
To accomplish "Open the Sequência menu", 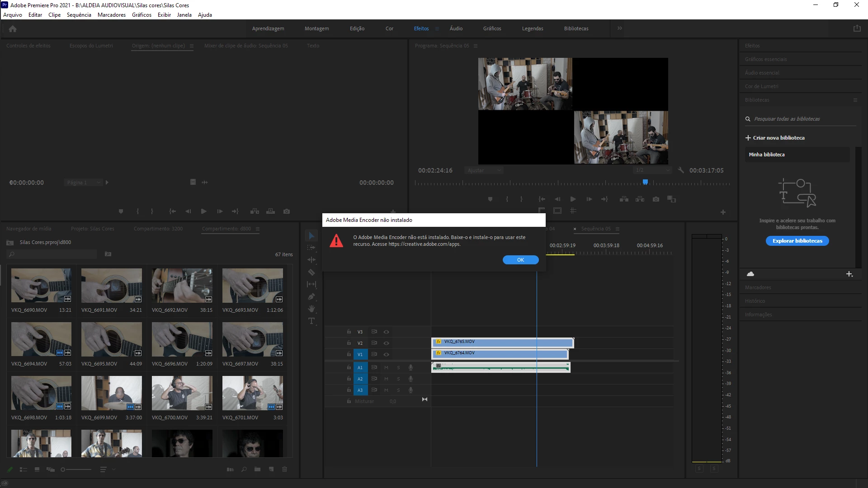I will click(79, 15).
